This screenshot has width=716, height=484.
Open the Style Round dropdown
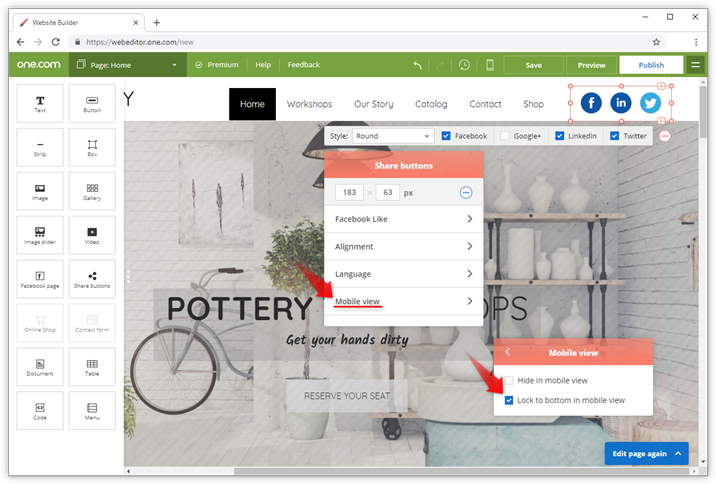point(393,136)
